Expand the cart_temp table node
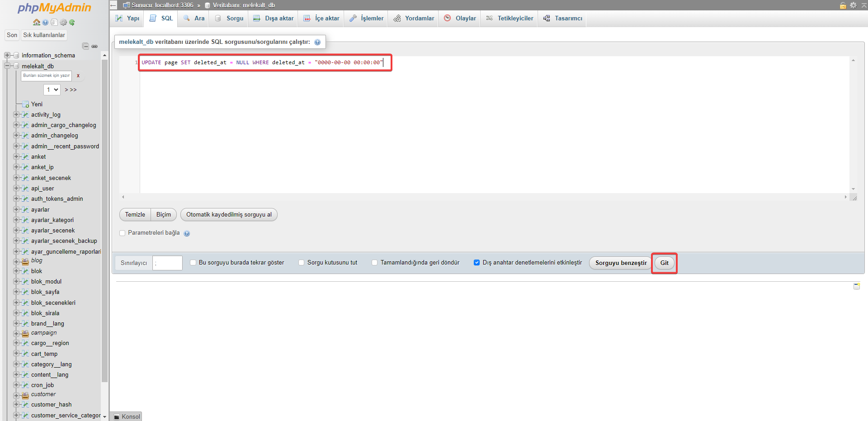868x421 pixels. point(16,354)
